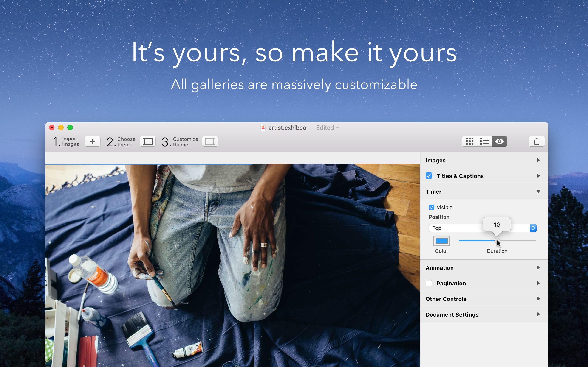Screen dimensions: 588x367
Task: Click the Duration slider track
Action: tap(497, 241)
